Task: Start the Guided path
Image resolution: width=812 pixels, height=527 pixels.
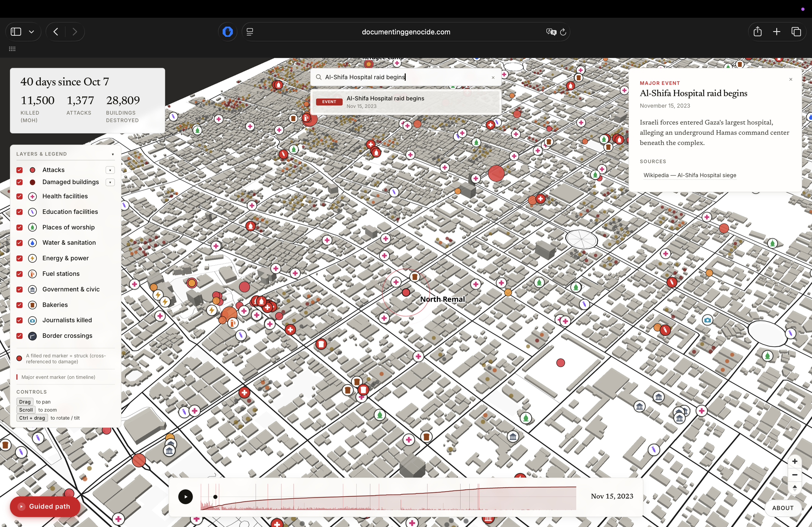Action: [45, 507]
